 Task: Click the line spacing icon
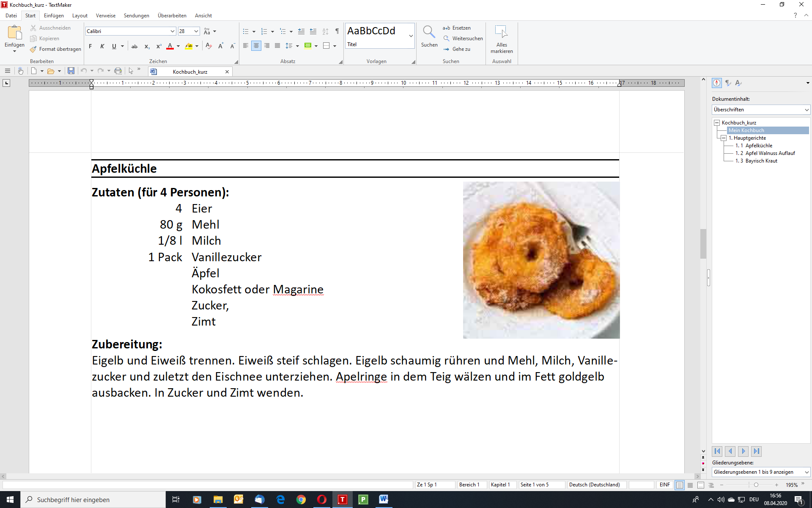point(289,46)
